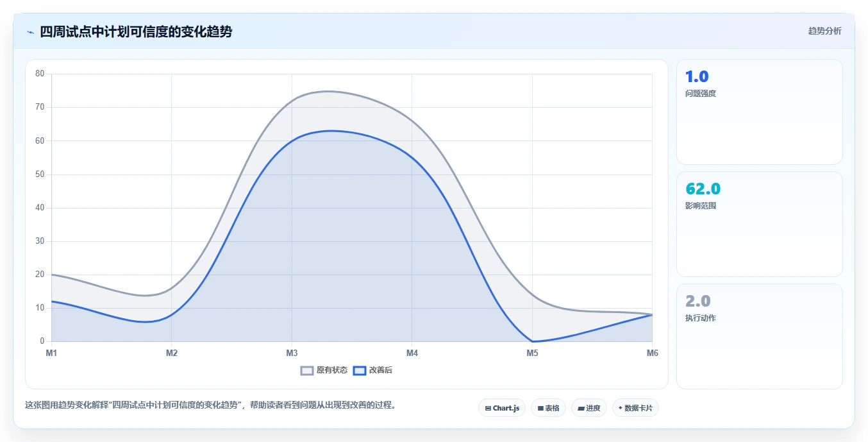Click the chart title 四周试点中计划可信度的变化趋势
Image resolution: width=868 pixels, height=442 pixels.
coord(136,32)
